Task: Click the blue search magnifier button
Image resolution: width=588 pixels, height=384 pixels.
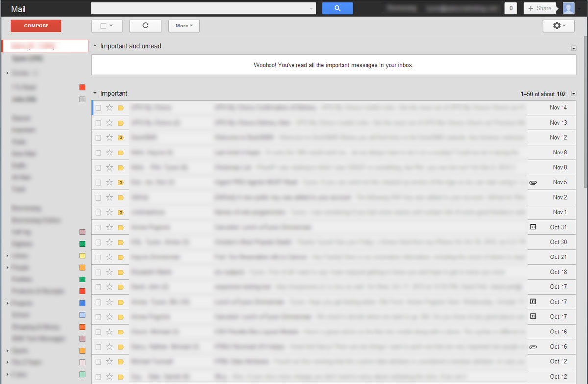Action: 337,8
